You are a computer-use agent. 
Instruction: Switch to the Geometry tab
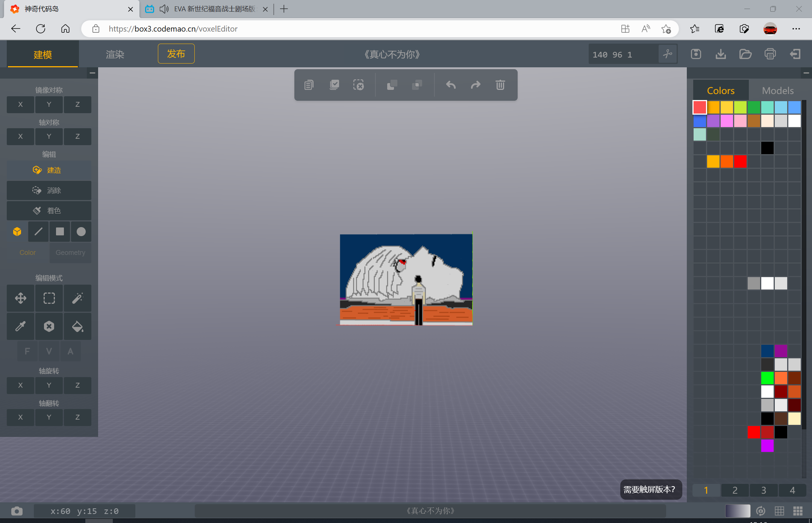70,253
